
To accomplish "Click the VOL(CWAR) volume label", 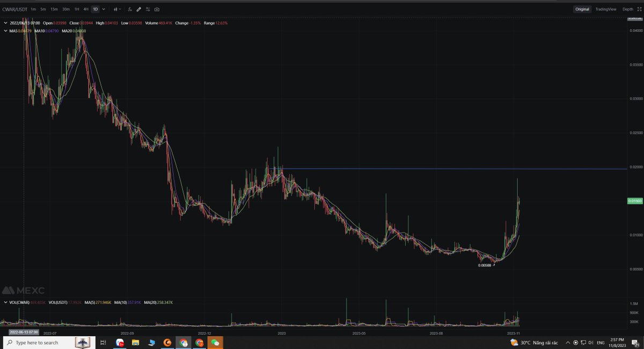I will (27, 303).
